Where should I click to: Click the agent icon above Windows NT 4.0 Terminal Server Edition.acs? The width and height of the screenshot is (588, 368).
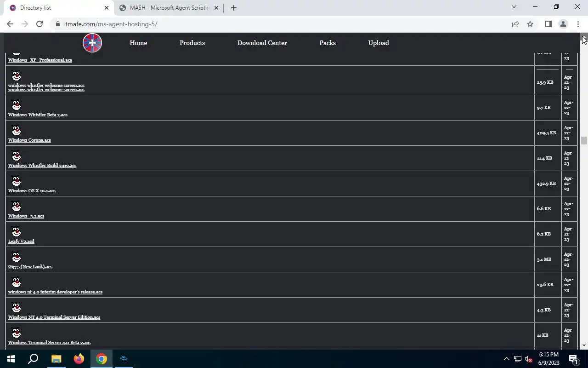pyautogui.click(x=16, y=308)
